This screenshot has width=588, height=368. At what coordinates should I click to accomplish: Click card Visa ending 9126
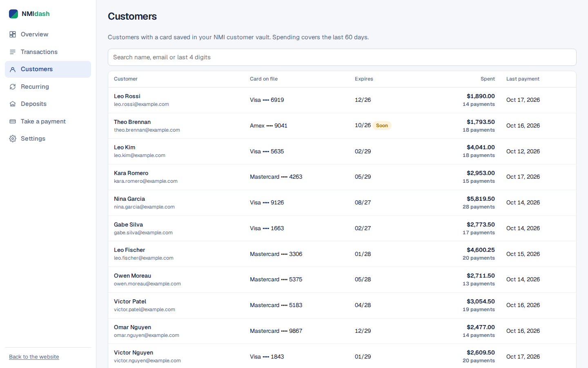coord(267,202)
